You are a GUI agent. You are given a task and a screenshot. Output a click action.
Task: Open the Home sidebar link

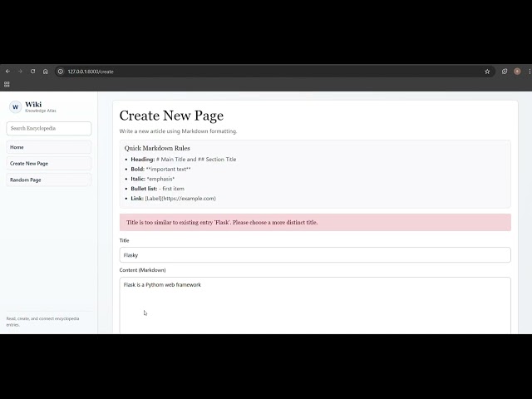(x=49, y=147)
